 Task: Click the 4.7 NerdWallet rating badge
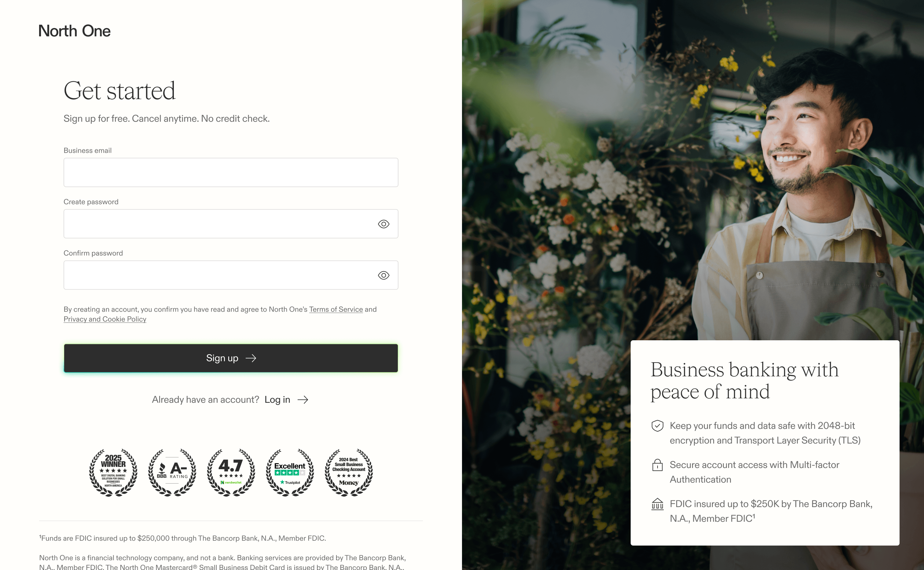pyautogui.click(x=231, y=472)
